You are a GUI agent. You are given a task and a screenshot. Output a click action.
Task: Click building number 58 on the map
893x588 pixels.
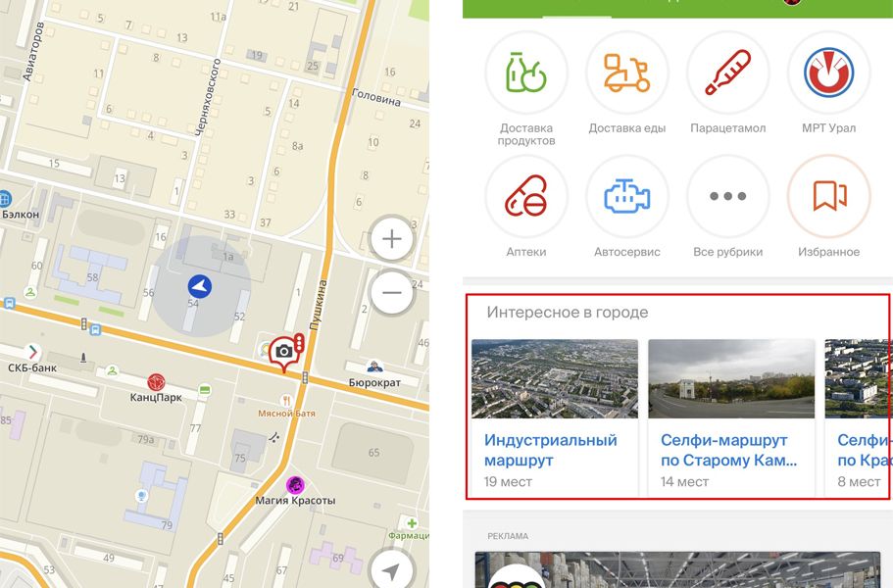coord(93,277)
